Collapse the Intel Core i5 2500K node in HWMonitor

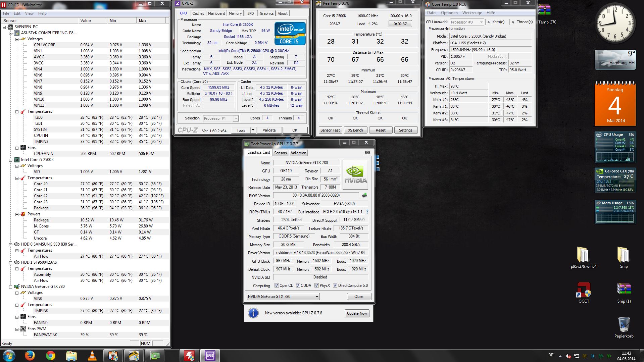tap(11, 160)
